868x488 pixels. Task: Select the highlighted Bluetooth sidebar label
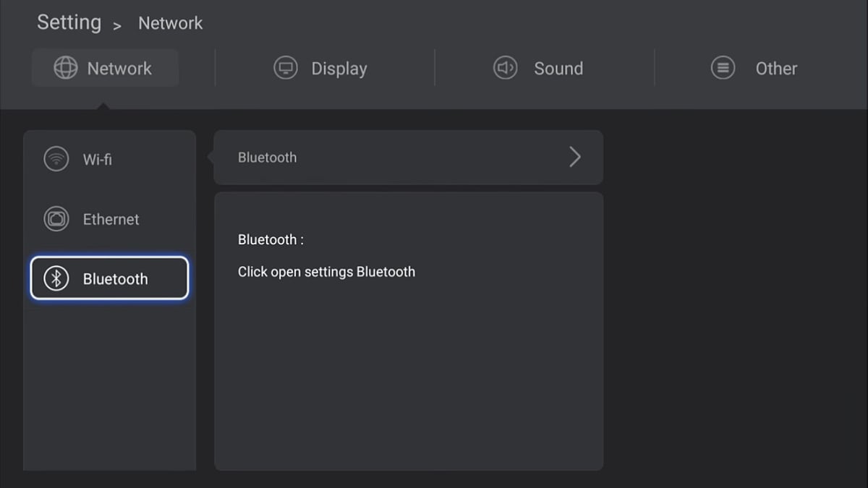coord(116,279)
